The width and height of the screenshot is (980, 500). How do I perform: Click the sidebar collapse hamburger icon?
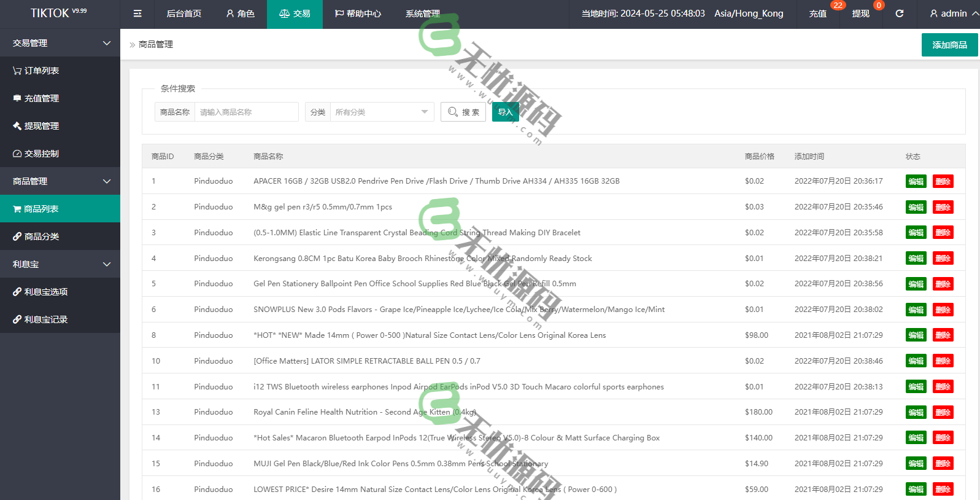click(137, 14)
